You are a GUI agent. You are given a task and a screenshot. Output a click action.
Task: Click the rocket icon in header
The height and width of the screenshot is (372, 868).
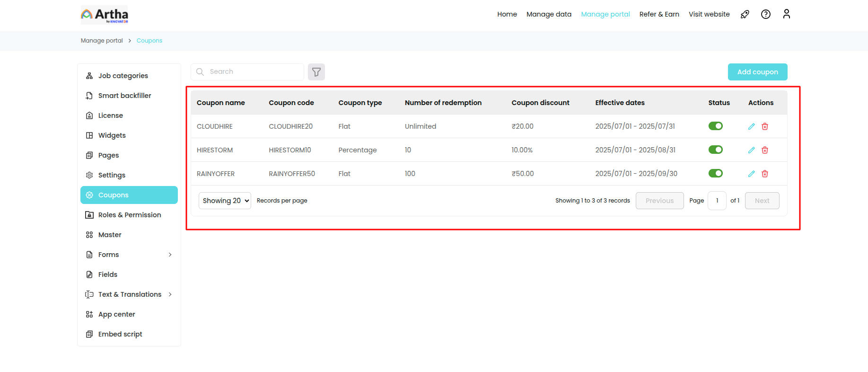pyautogui.click(x=745, y=14)
